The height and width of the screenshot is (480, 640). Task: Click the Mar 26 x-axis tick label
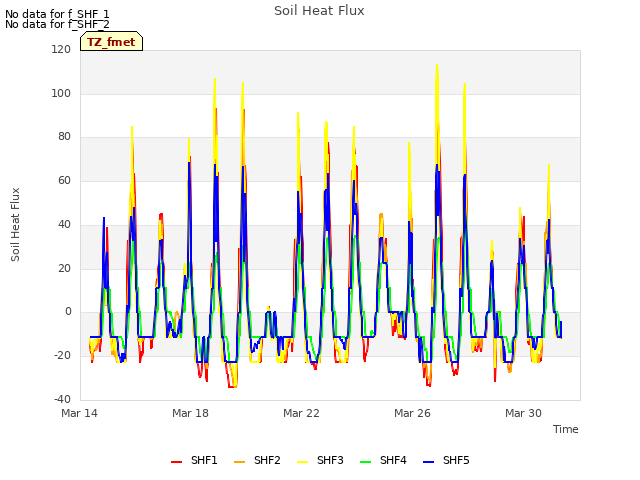coord(412,413)
